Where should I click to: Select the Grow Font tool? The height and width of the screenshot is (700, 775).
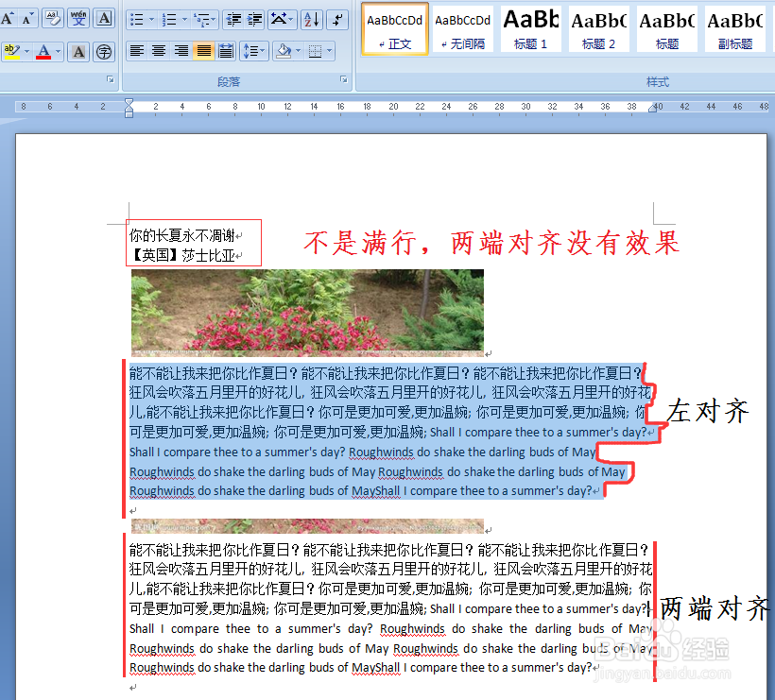pyautogui.click(x=8, y=17)
